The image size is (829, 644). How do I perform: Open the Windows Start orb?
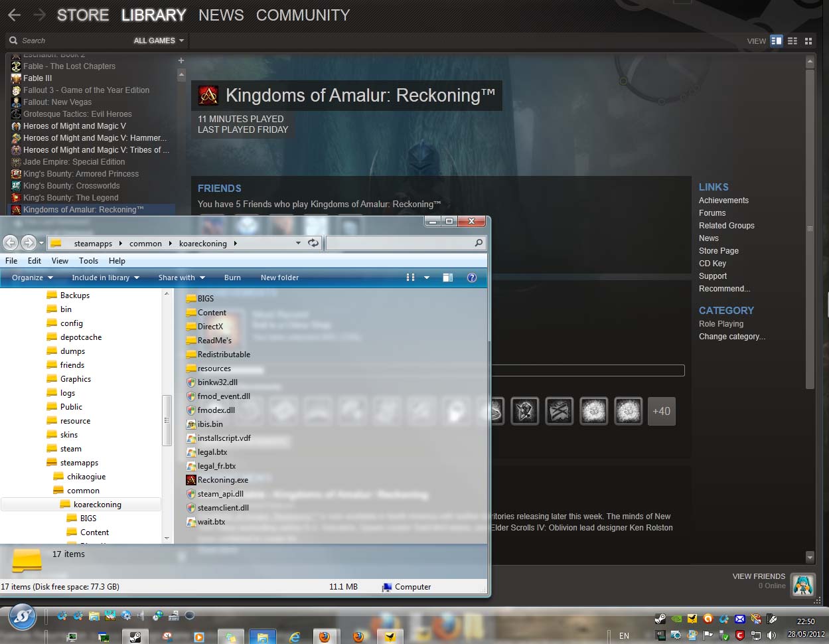(22, 618)
